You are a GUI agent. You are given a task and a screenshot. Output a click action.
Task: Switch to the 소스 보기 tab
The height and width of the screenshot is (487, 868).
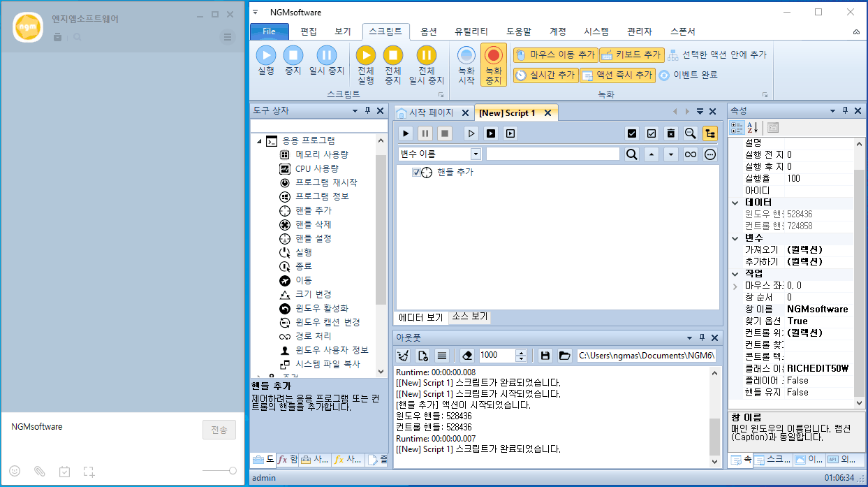470,317
